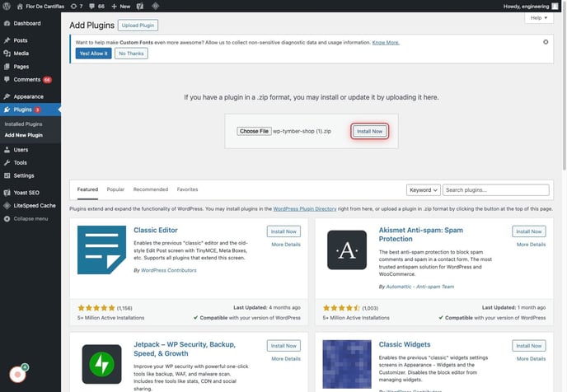567x392 pixels.
Task: Open the Dashboard menu icon
Action: pos(7,24)
